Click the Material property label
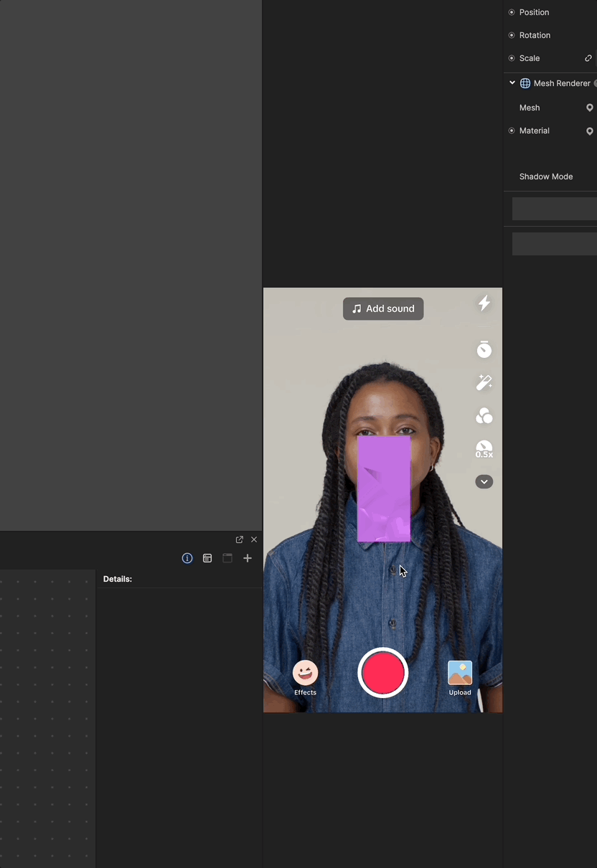Viewport: 597px width, 868px height. click(535, 131)
